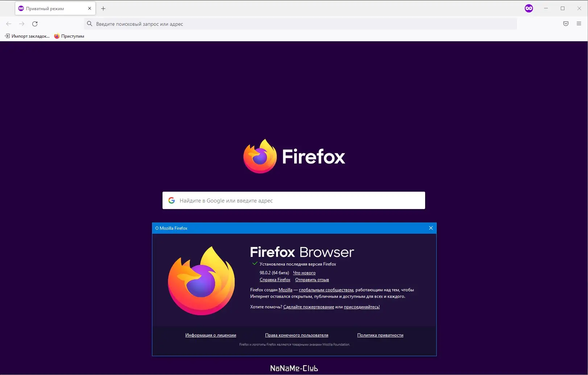Image resolution: width=588 pixels, height=375 pixels.
Task: Click the присоединяйтесь! link
Action: click(x=362, y=307)
